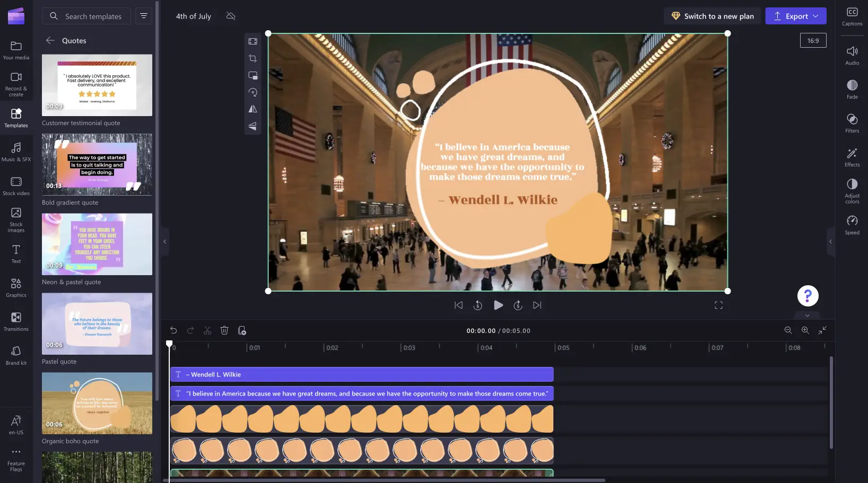
Task: Open the template filter options
Action: point(144,16)
